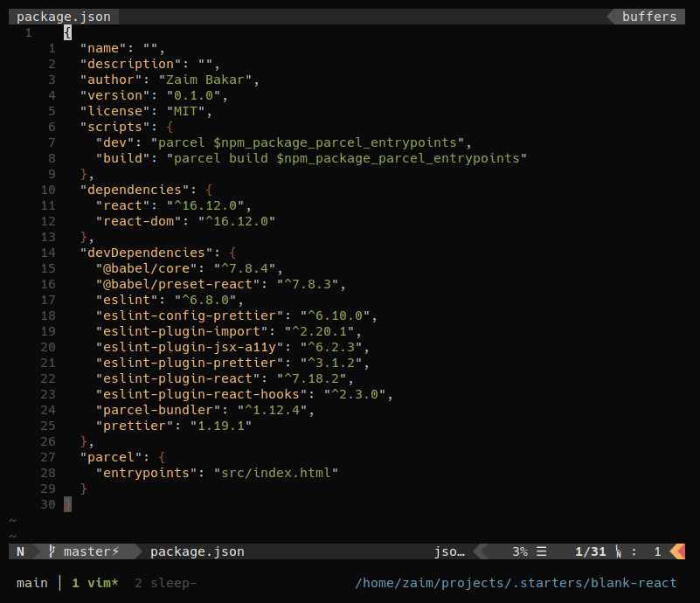The width and height of the screenshot is (700, 603).
Task: Click the "src/index.html" value
Action: (x=276, y=473)
